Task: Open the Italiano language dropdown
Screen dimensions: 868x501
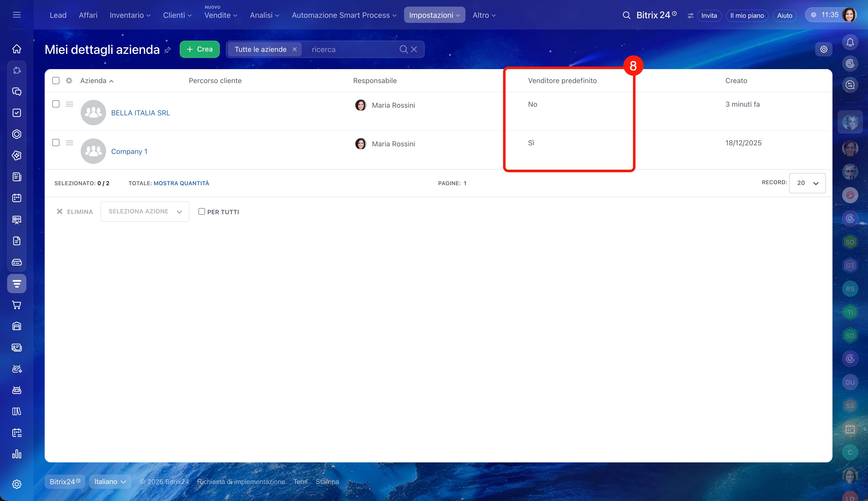Action: [x=110, y=481]
